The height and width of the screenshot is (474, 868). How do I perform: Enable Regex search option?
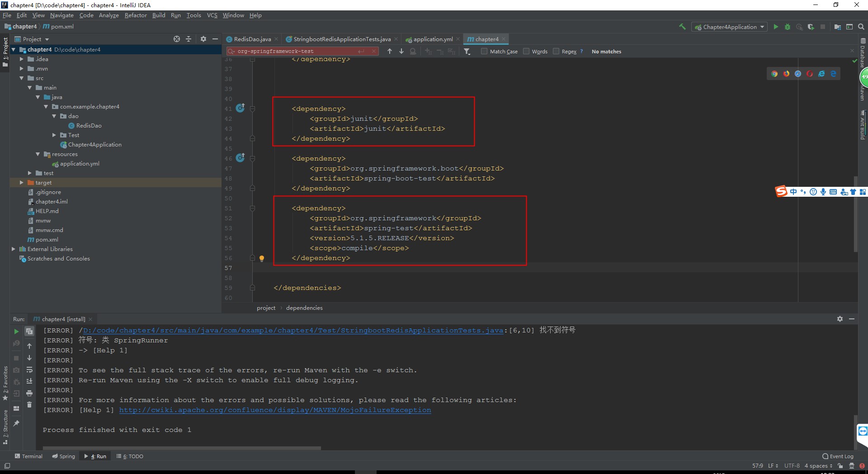[x=557, y=51]
